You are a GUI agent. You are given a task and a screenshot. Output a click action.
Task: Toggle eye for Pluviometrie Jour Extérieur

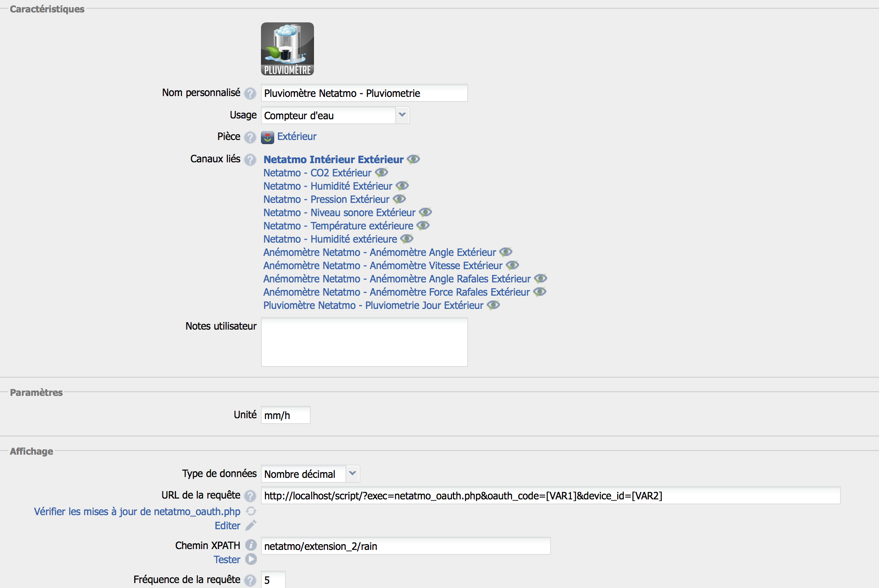pos(493,305)
